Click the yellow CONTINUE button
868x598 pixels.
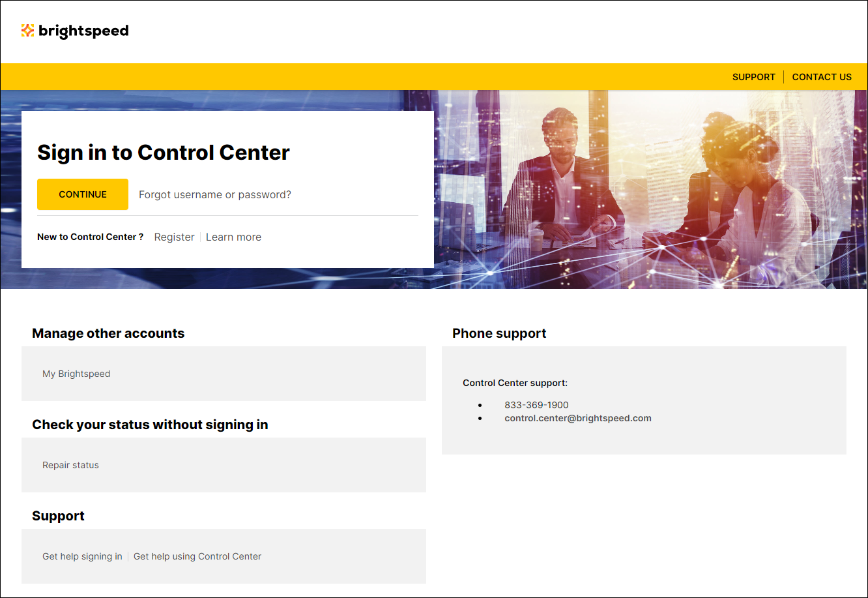click(x=83, y=194)
